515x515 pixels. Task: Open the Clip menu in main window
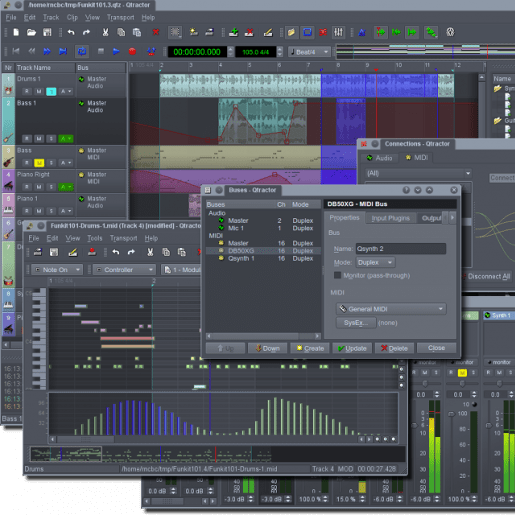[x=72, y=17]
